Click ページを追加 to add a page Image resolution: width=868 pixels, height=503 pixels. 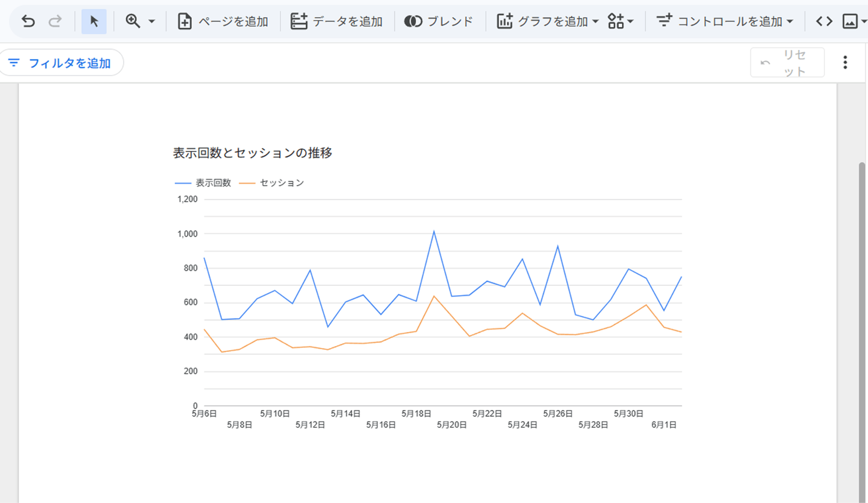point(223,21)
